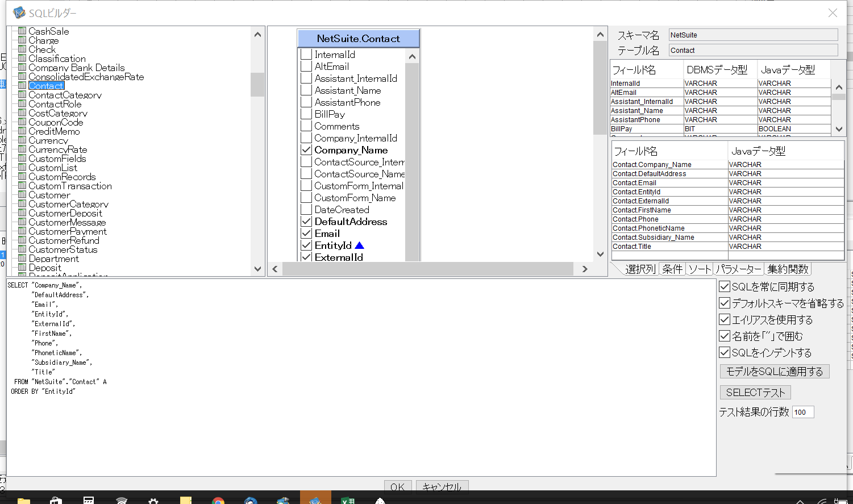Open Excel from the taskbar
Viewport: 853px width, 504px height.
coord(348,500)
